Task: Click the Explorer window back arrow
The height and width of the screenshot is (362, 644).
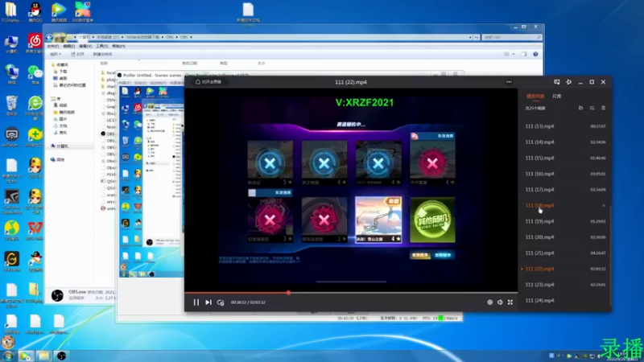Action: pyautogui.click(x=49, y=37)
